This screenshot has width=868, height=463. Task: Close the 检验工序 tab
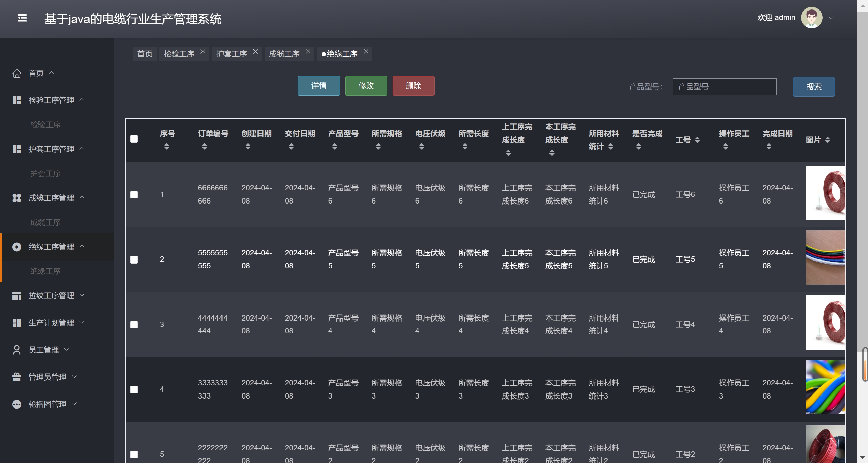[203, 51]
